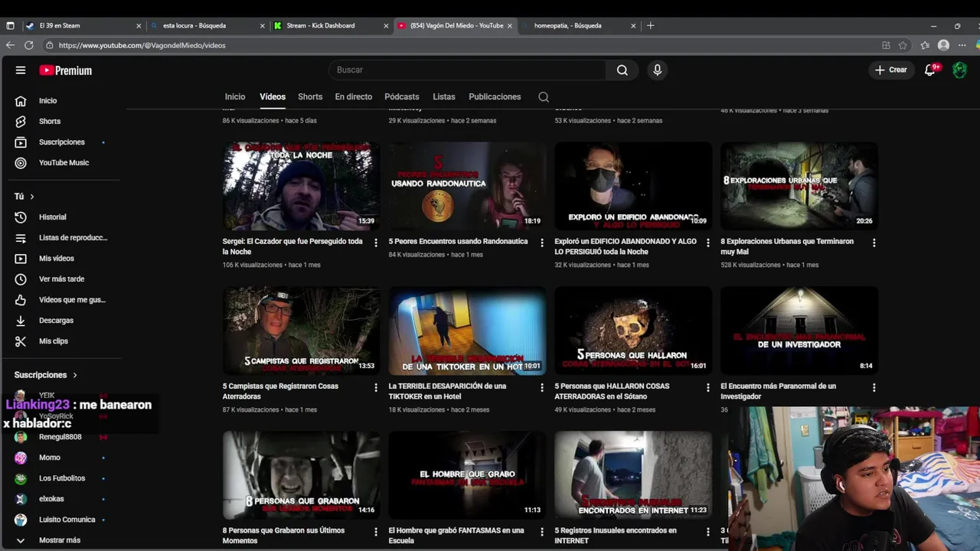Open 5 Peores Encuentros usando Randonautica title
The height and width of the screenshot is (551, 980).
[x=458, y=242]
